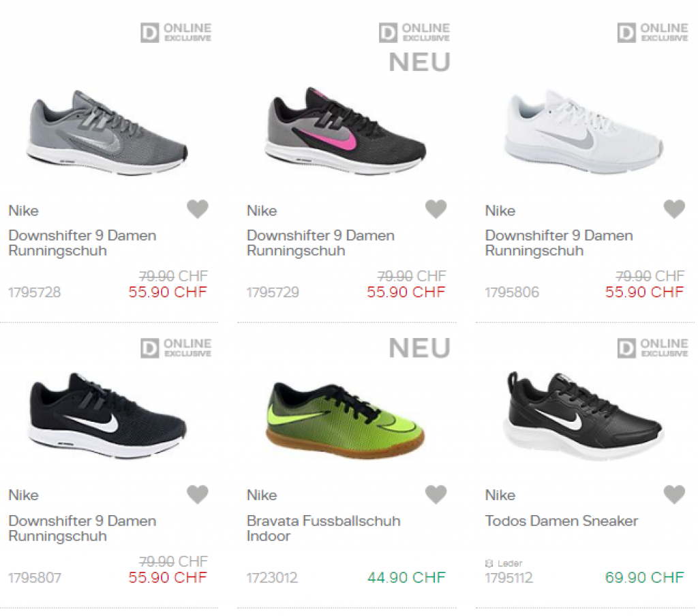
Task: Click the 44.90 CHF price on Bravata
Action: click(406, 578)
